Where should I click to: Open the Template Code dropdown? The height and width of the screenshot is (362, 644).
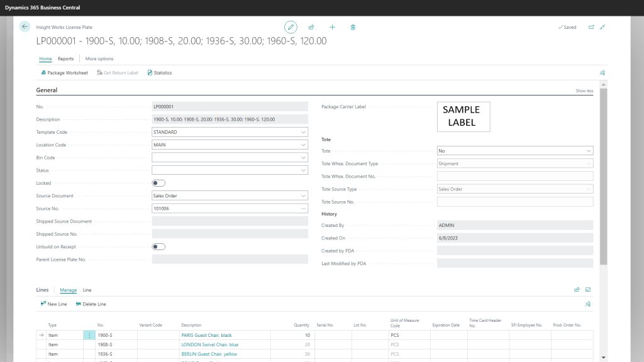tap(304, 132)
